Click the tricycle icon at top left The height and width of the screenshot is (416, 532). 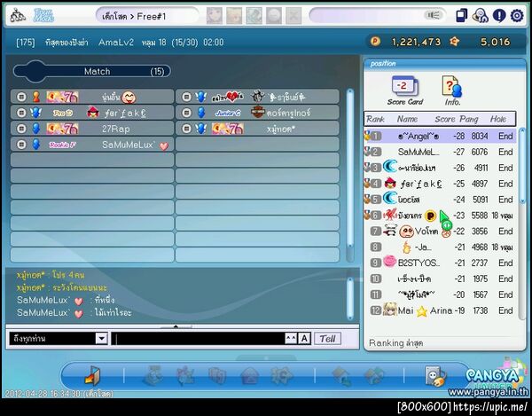18,16
